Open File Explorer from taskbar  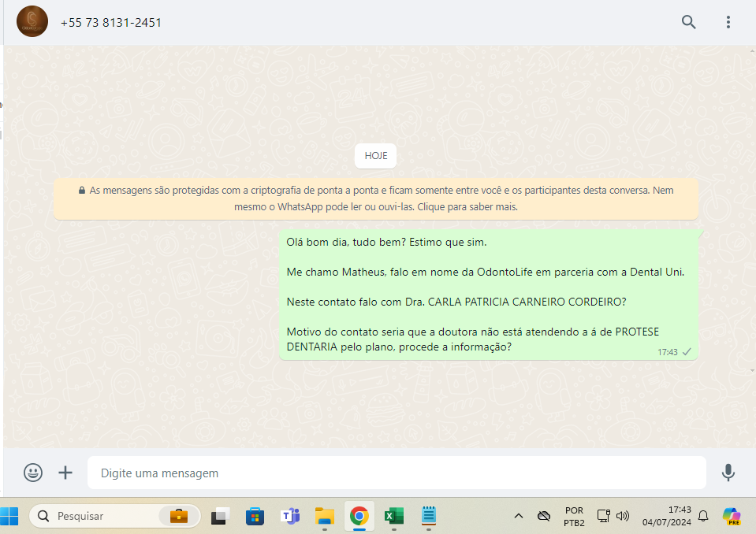tap(325, 516)
